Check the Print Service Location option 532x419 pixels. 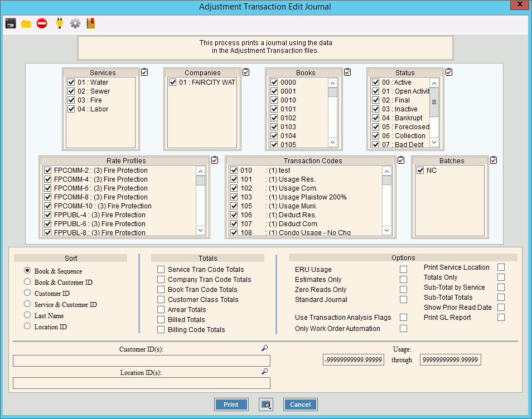click(501, 267)
